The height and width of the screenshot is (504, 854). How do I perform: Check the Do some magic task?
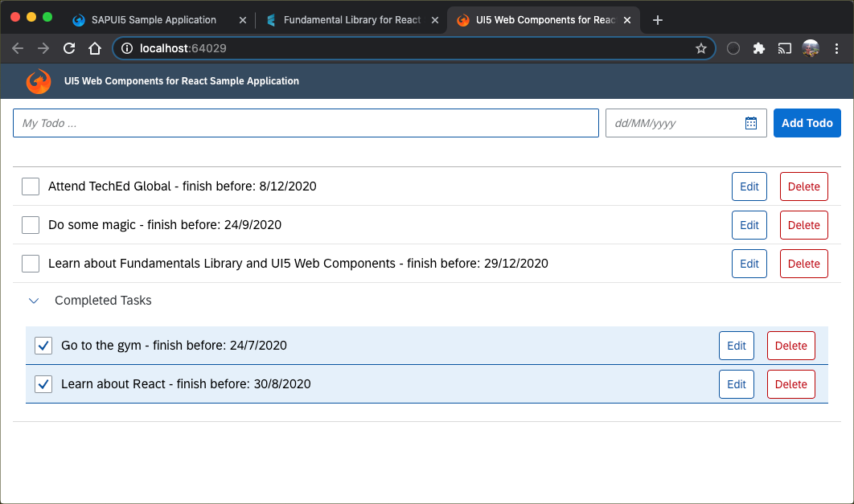pos(31,225)
